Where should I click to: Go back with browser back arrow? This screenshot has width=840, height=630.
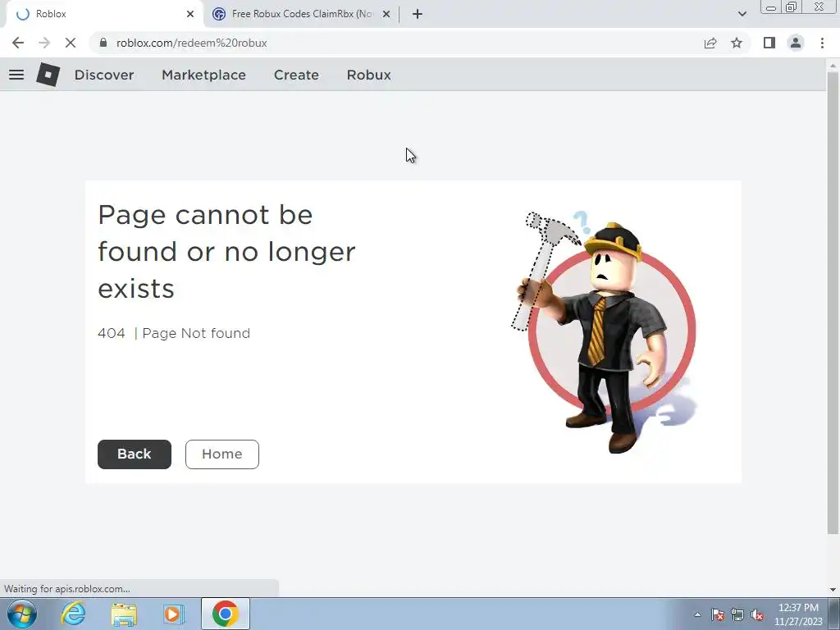(x=18, y=43)
